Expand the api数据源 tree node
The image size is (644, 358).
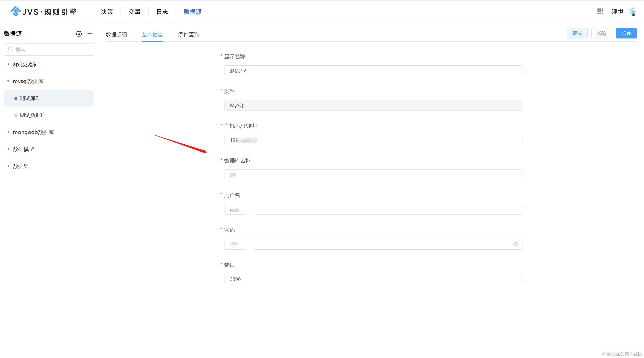pos(8,64)
